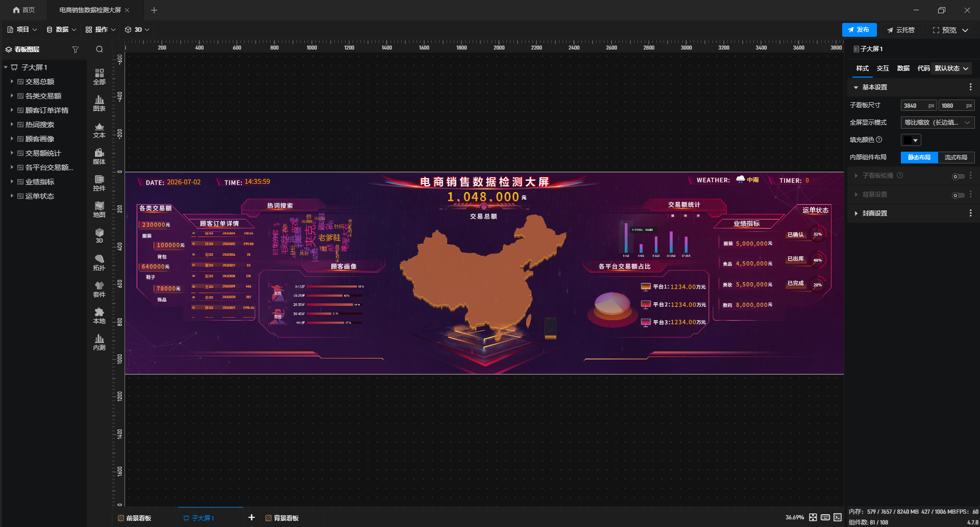
Task: Click the 发布 publish button
Action: coord(859,30)
